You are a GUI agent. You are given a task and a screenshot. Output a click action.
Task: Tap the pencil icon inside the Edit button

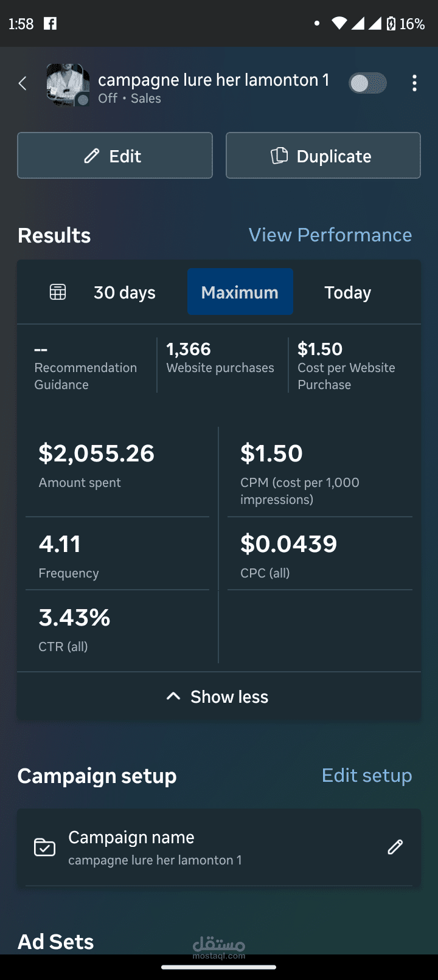coord(91,155)
